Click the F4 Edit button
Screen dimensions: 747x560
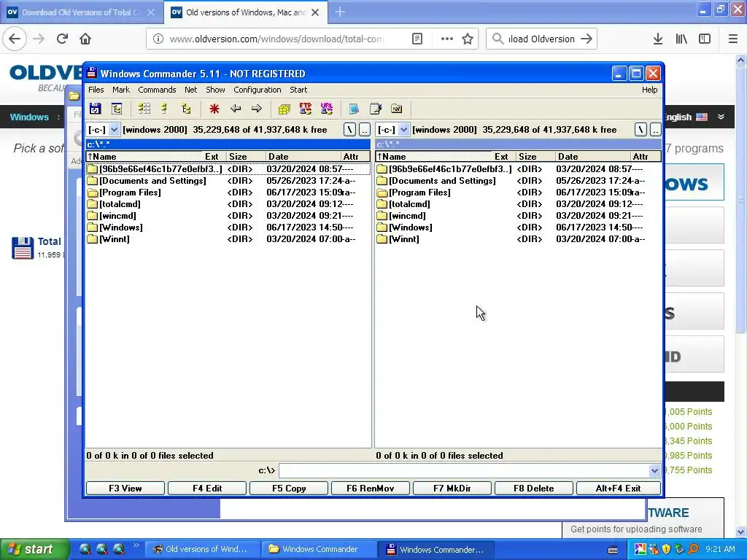(x=207, y=488)
